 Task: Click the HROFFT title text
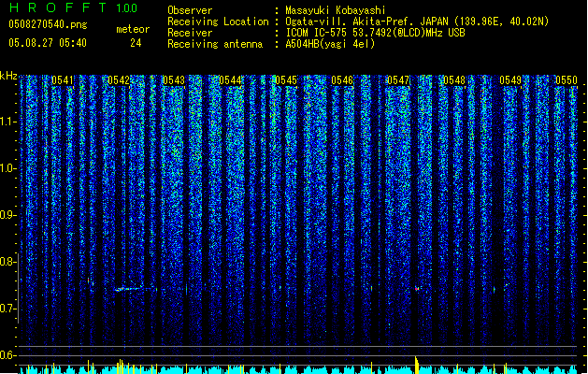point(58,7)
